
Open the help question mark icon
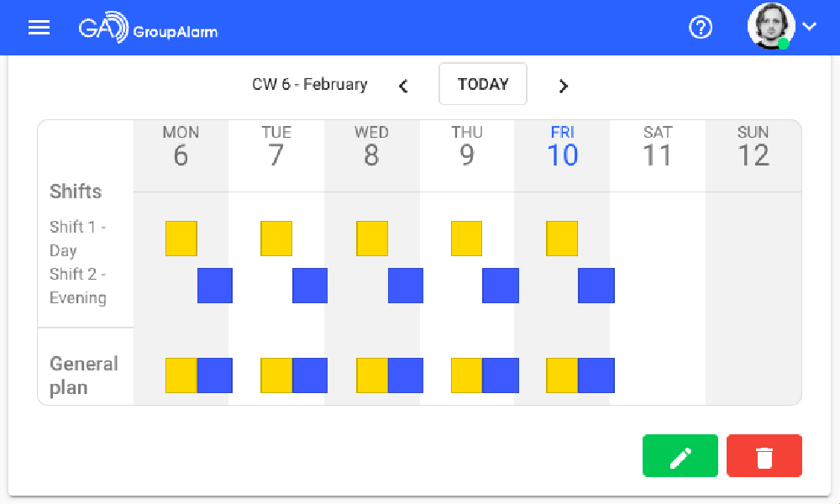700,28
